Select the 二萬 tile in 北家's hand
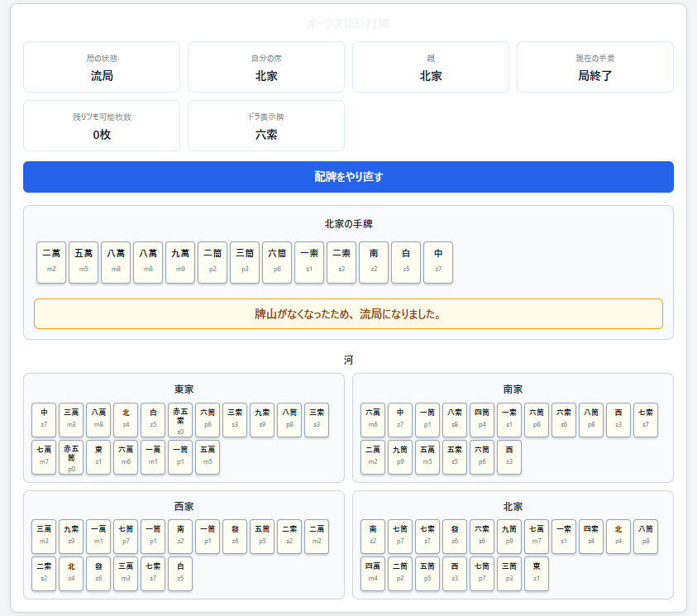This screenshot has height=616, width=697. [x=51, y=262]
